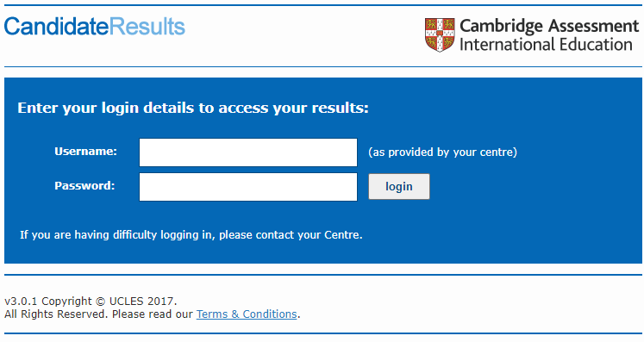Click the 'International Education' wordmark line

[546, 44]
